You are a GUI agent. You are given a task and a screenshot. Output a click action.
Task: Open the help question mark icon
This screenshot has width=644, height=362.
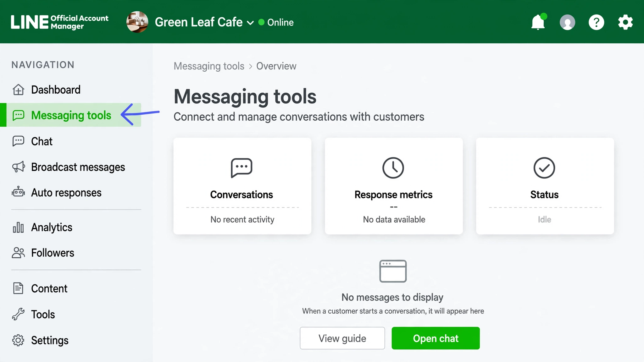(x=596, y=22)
